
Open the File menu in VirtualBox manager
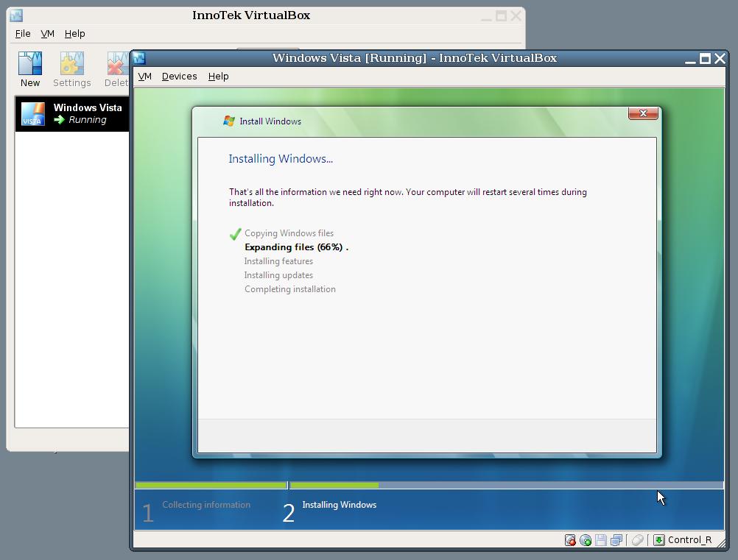[23, 33]
